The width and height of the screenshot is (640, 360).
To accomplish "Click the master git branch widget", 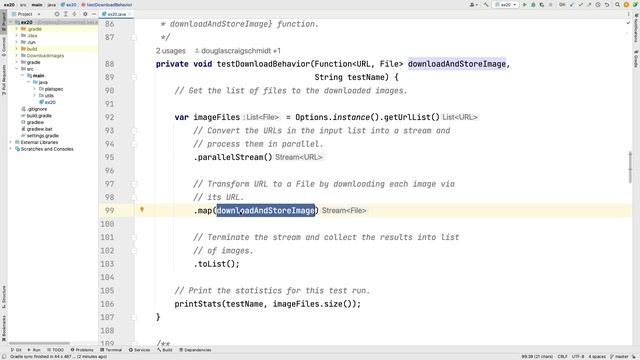I will coord(619,356).
